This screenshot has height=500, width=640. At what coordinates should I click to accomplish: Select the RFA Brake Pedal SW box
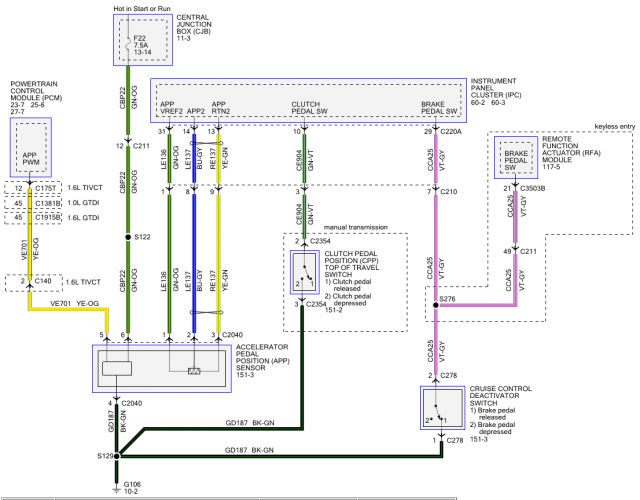pyautogui.click(x=516, y=158)
